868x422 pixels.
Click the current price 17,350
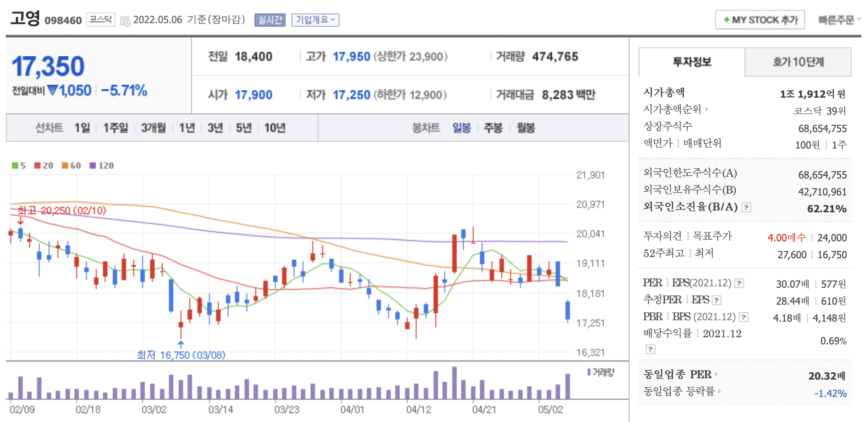coord(48,66)
